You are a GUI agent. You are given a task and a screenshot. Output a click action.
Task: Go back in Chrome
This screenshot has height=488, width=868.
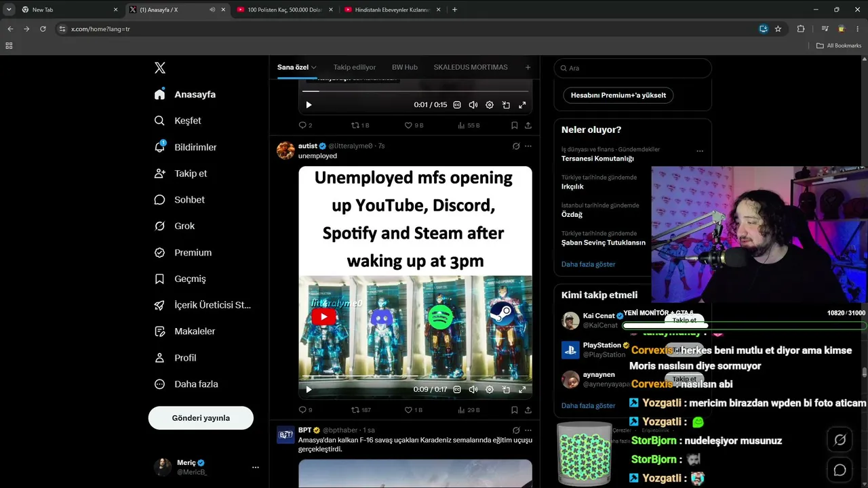click(x=10, y=29)
